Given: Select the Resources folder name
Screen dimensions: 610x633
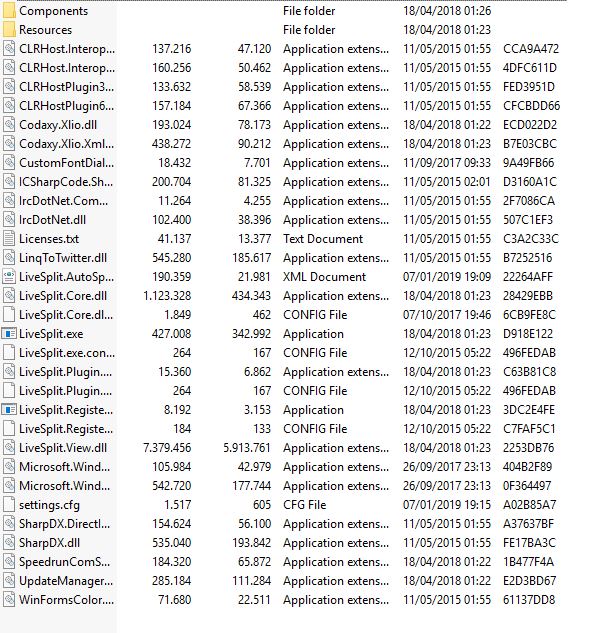Looking at the screenshot, I should click(45, 30).
